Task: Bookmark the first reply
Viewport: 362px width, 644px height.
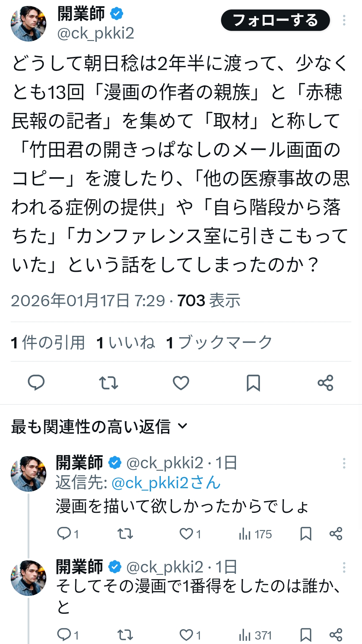Action: click(306, 534)
